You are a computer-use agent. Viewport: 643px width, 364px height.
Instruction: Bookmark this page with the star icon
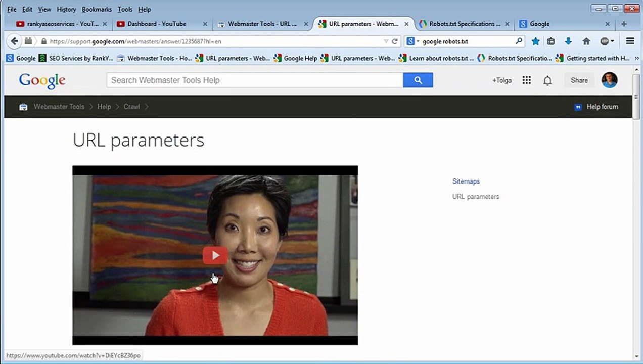[x=535, y=41]
